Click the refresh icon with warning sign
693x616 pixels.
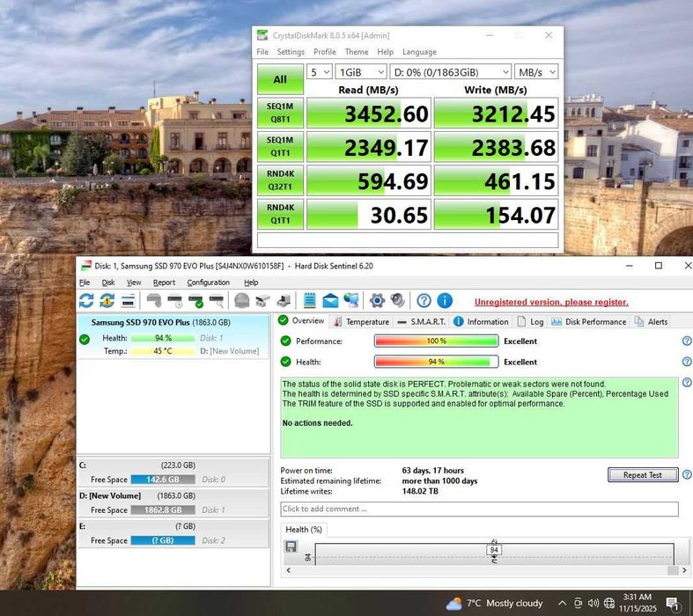tap(107, 301)
